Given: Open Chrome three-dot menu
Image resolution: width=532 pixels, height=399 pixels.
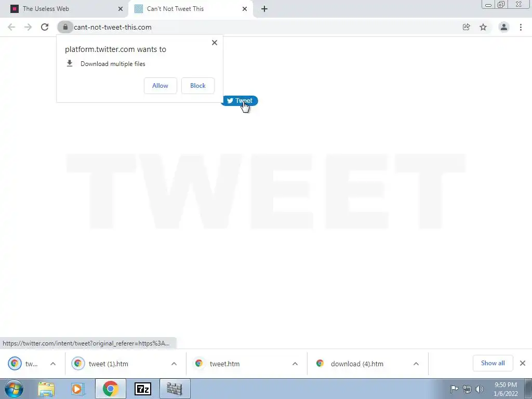Looking at the screenshot, I should click(x=521, y=27).
